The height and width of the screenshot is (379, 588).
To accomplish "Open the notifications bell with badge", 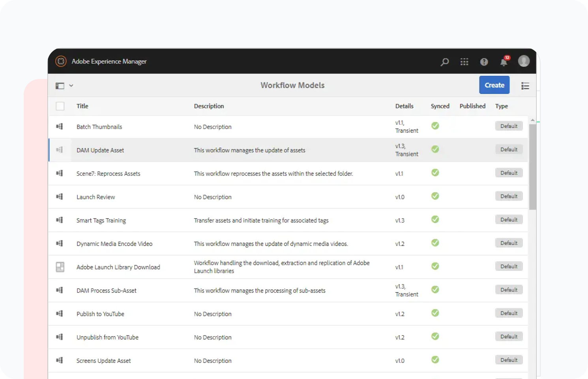I will pos(504,61).
